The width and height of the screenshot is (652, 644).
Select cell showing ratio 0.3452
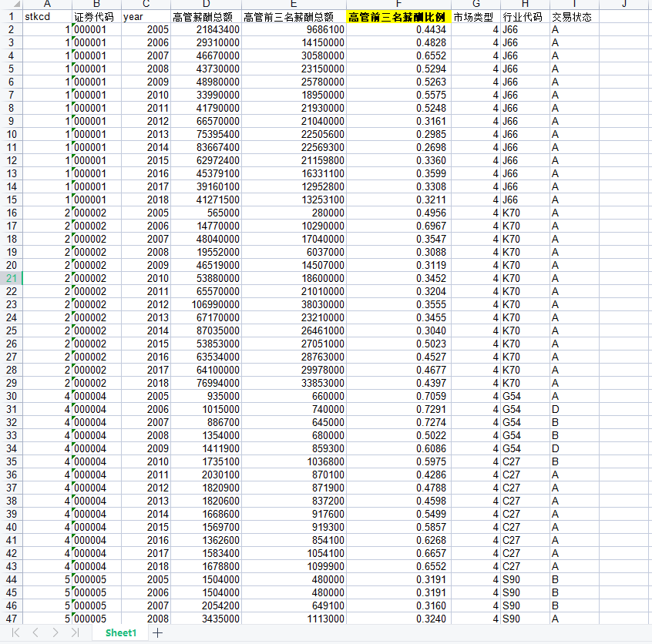398,278
